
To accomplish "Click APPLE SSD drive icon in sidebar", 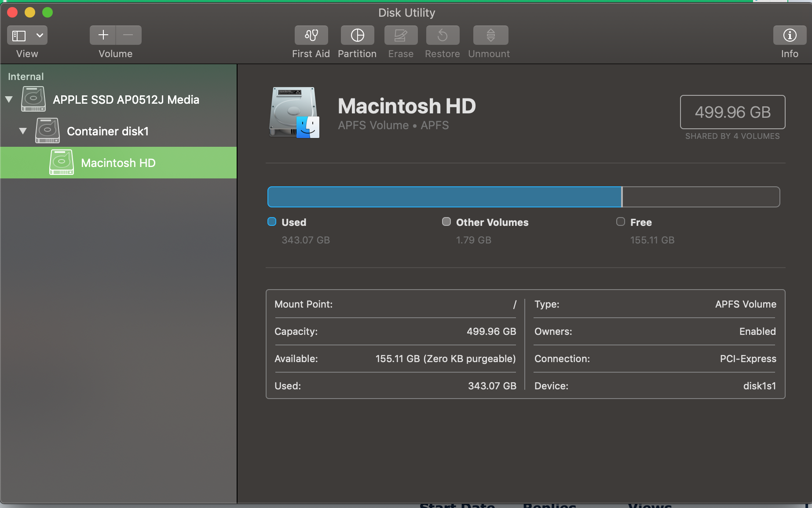I will (33, 99).
